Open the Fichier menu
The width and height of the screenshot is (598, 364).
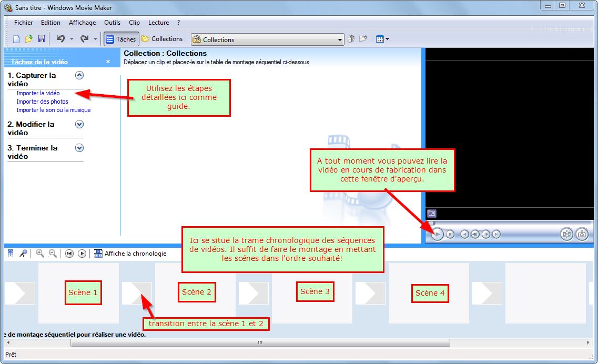(23, 23)
